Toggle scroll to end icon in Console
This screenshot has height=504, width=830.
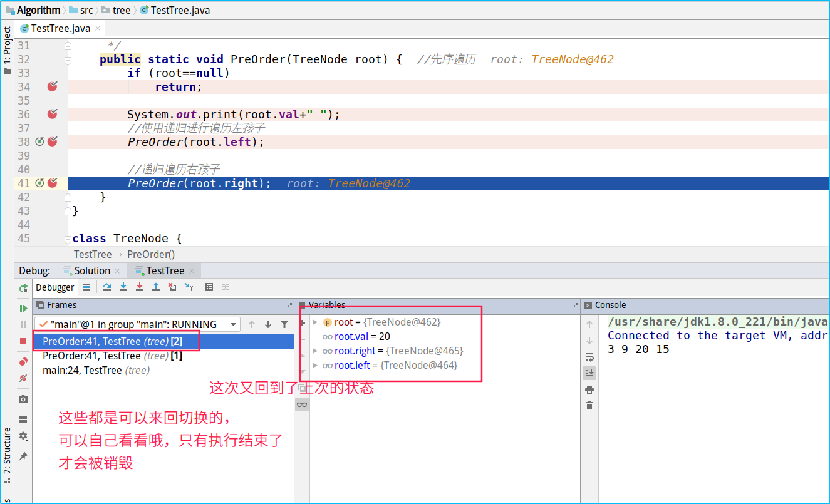coord(589,373)
